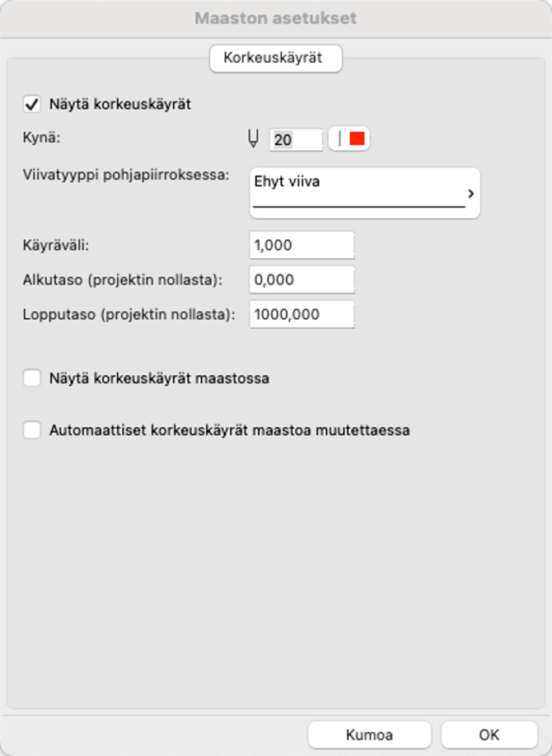Click the Maaston asetukset title bar
Image resolution: width=552 pixels, height=756 pixels.
click(276, 17)
